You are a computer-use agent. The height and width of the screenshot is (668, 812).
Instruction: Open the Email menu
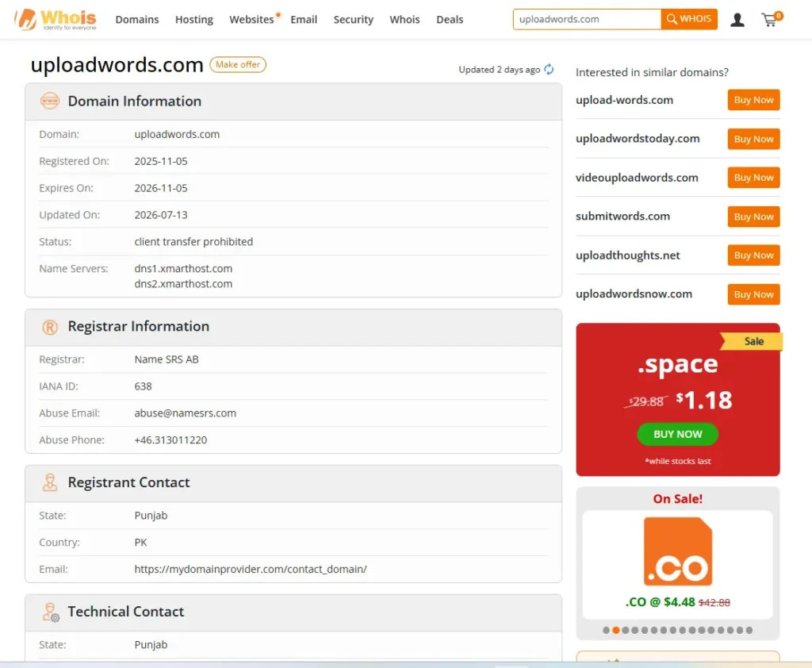(x=304, y=20)
